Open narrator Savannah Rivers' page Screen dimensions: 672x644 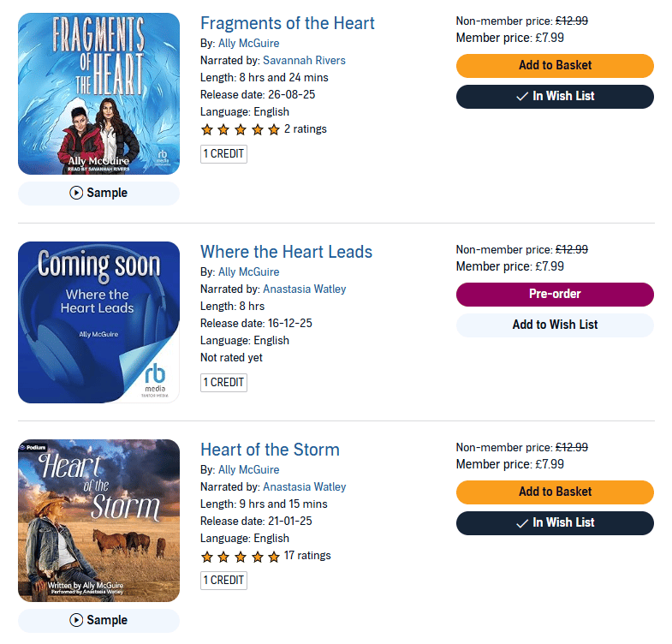[304, 61]
